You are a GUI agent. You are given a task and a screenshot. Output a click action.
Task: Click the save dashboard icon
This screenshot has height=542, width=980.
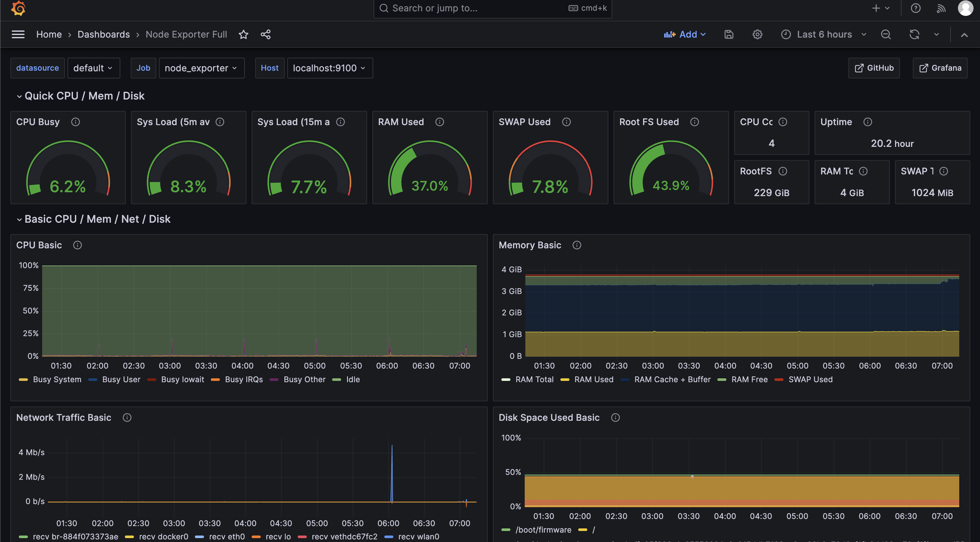729,35
